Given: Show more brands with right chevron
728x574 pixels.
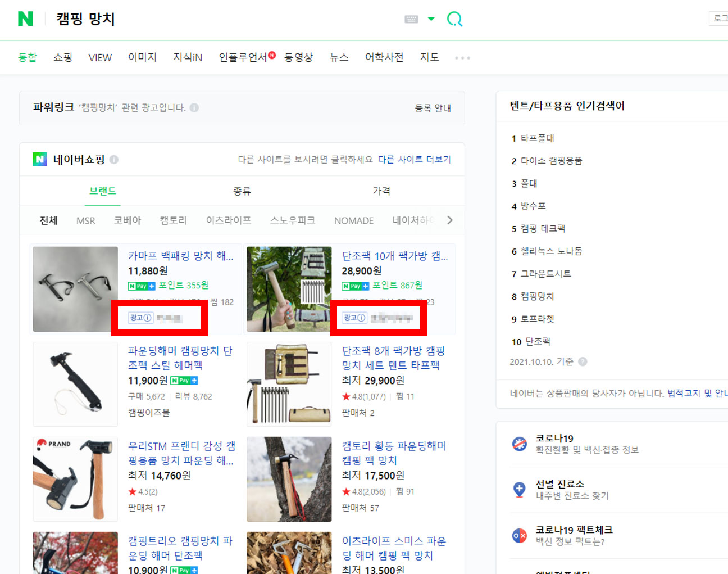Looking at the screenshot, I should (449, 220).
